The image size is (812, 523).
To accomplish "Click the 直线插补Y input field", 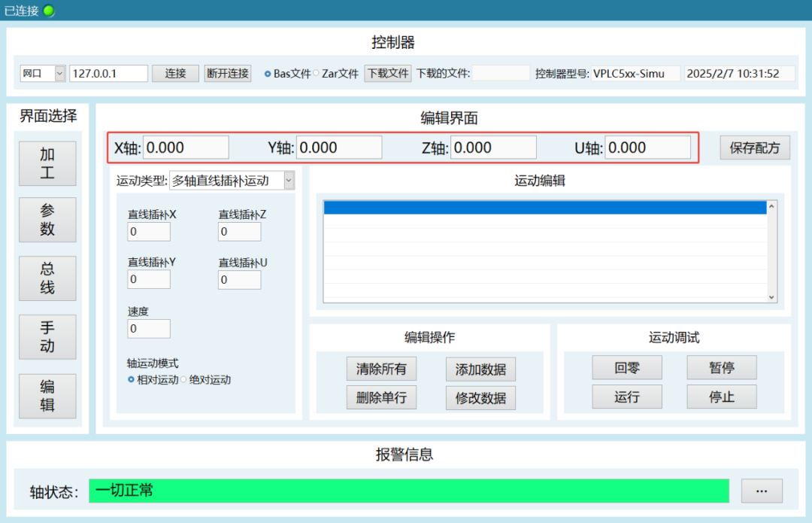I will coord(149,279).
